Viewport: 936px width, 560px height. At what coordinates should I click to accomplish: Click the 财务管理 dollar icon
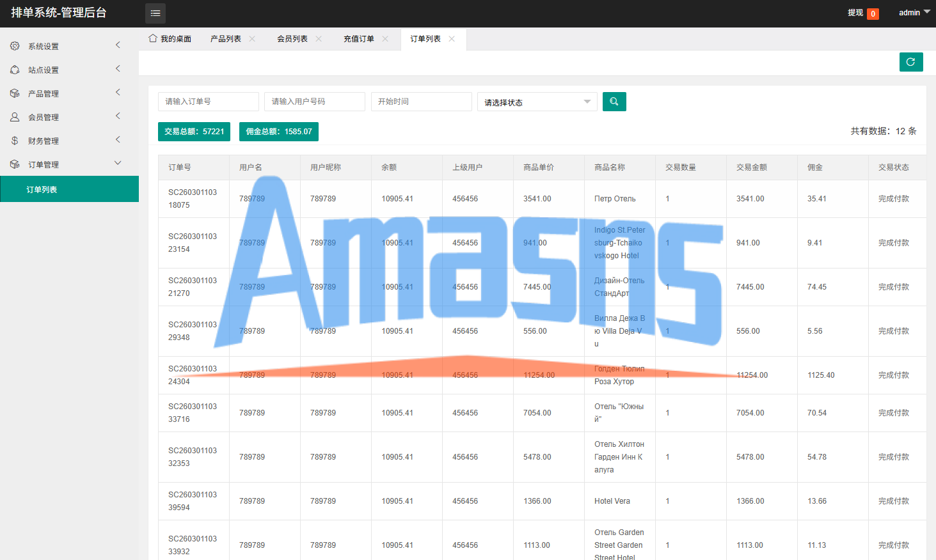tap(15, 141)
